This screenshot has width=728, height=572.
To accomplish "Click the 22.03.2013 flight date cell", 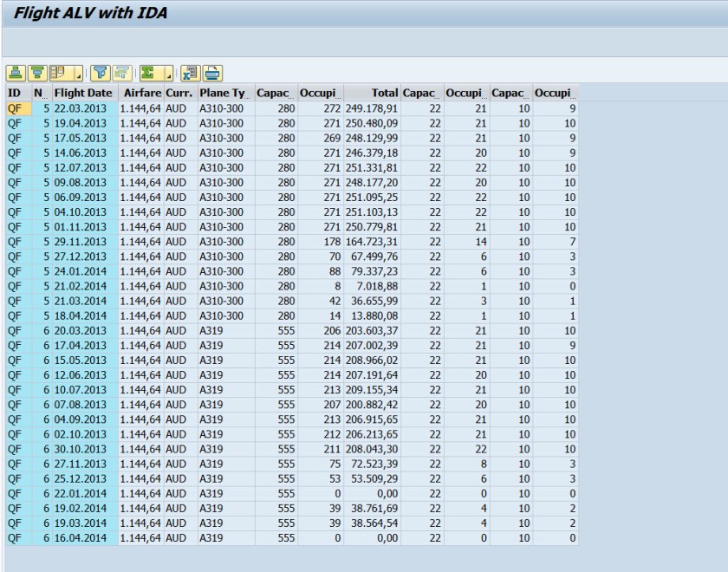I will (x=80, y=108).
